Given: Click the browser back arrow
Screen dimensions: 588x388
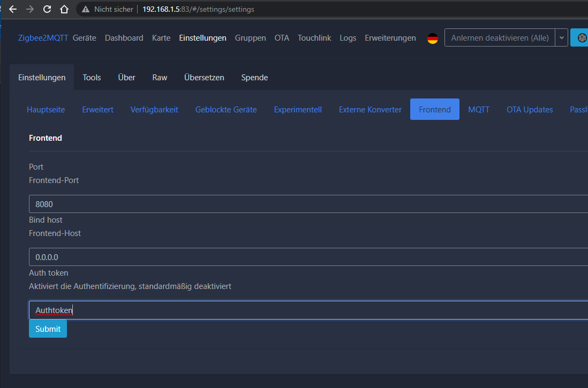Looking at the screenshot, I should pyautogui.click(x=13, y=9).
